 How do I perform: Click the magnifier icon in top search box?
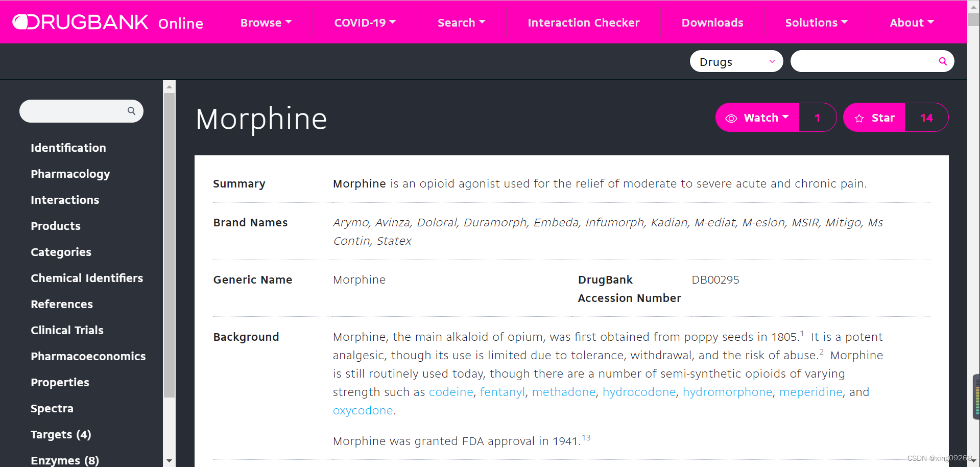click(943, 61)
